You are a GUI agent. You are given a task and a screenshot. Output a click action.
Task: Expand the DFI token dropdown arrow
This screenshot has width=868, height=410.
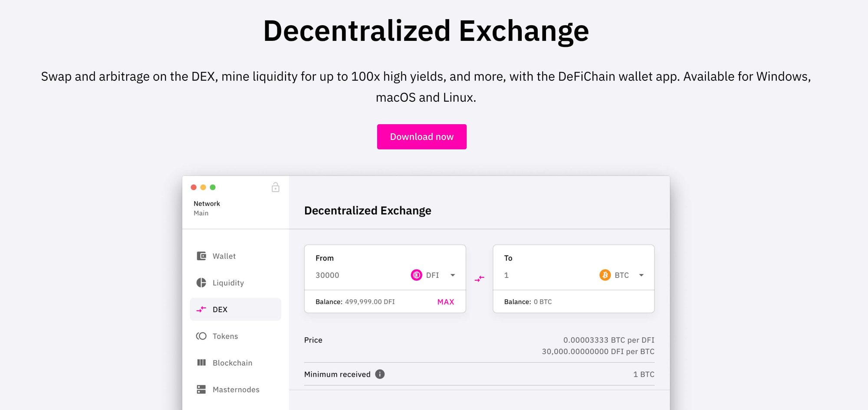pyautogui.click(x=453, y=275)
